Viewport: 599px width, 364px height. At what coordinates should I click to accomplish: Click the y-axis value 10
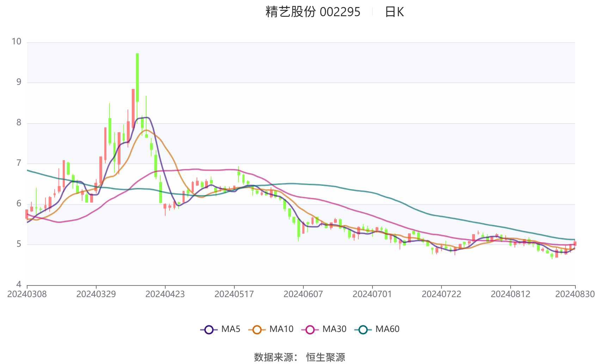pyautogui.click(x=17, y=42)
